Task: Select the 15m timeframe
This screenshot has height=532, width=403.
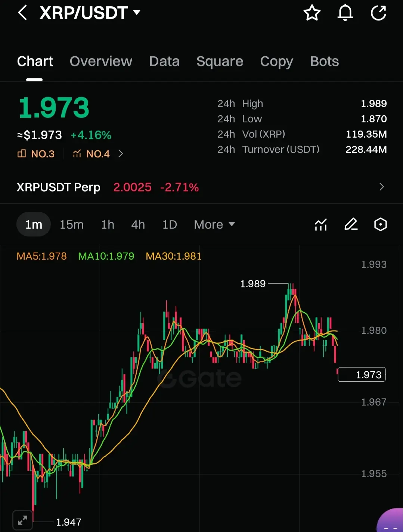Action: click(x=72, y=225)
